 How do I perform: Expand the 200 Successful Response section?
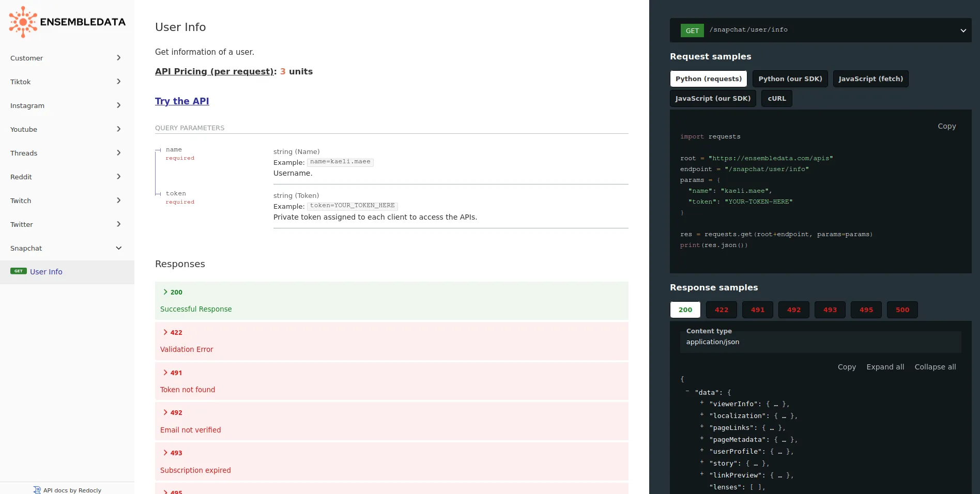click(x=392, y=300)
